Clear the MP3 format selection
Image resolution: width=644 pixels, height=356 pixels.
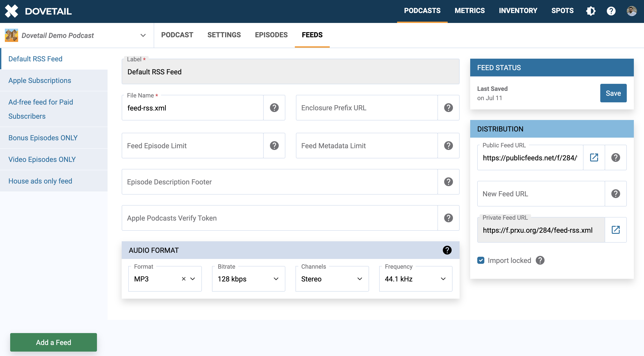click(x=184, y=279)
